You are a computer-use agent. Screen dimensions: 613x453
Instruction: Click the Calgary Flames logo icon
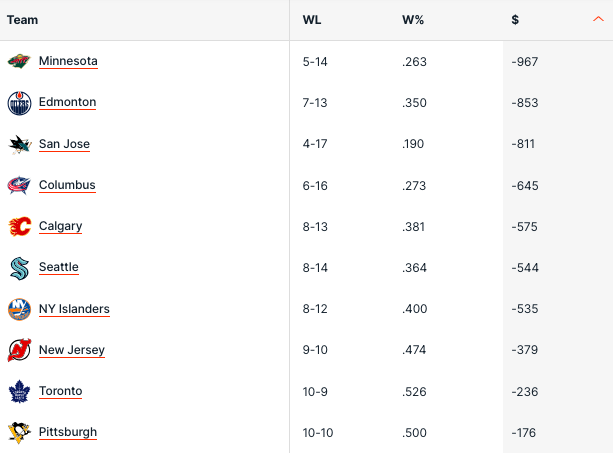pyautogui.click(x=19, y=226)
